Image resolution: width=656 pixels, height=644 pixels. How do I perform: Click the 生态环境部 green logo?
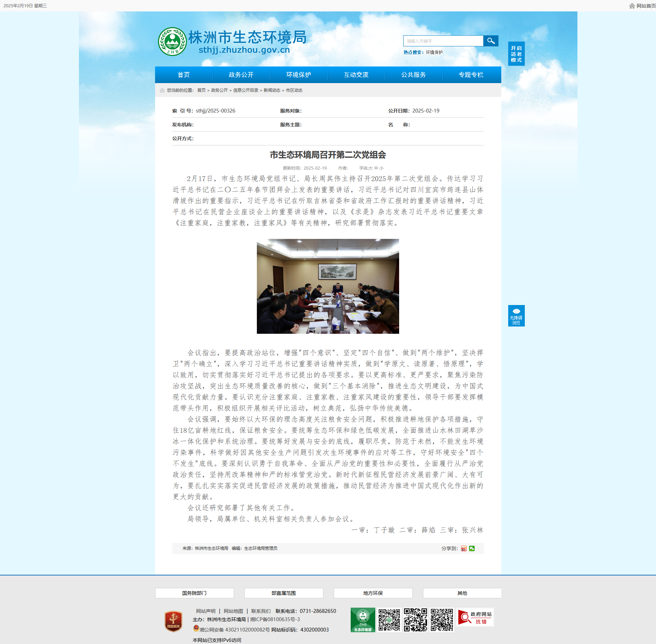(x=363, y=620)
